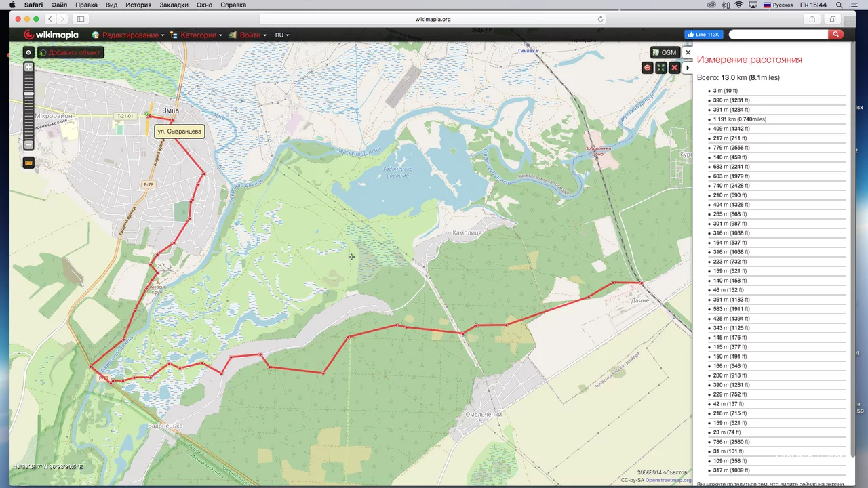
Task: Open the Apple menu
Action: 12,5
